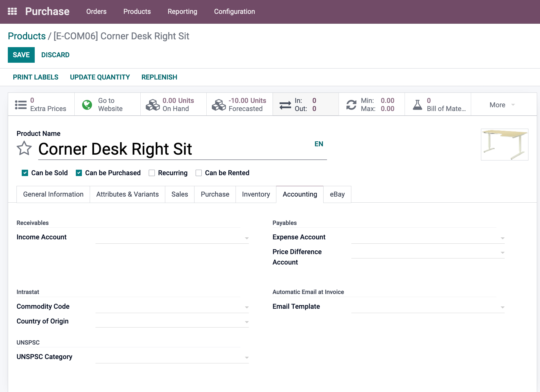
Task: Switch to the Inventory tab
Action: [256, 194]
